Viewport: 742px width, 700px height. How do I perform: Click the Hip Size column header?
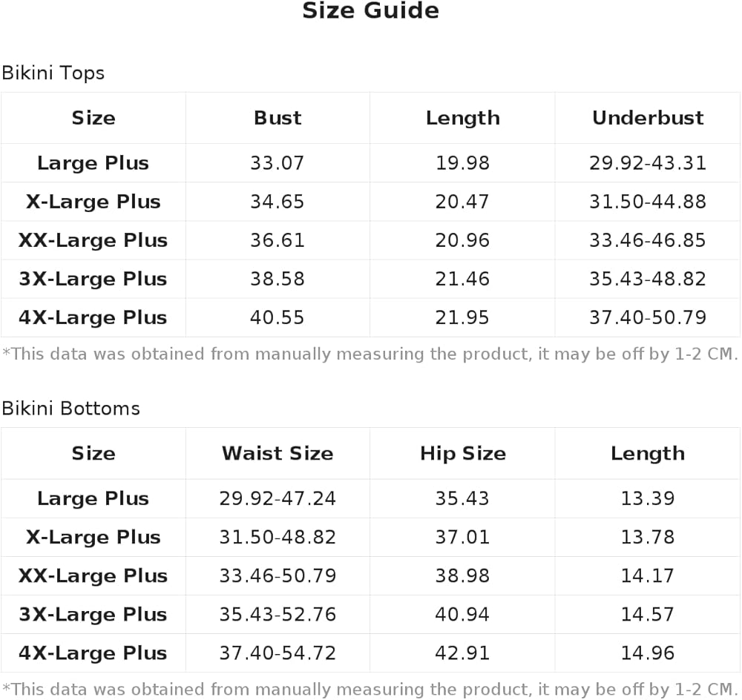pyautogui.click(x=463, y=453)
